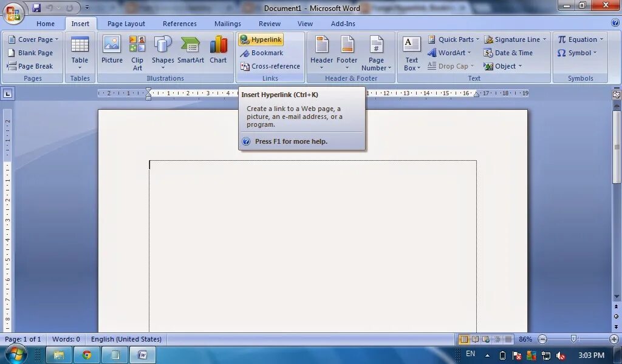622x364 pixels.
Task: Open the Table insert menu
Action: click(80, 53)
